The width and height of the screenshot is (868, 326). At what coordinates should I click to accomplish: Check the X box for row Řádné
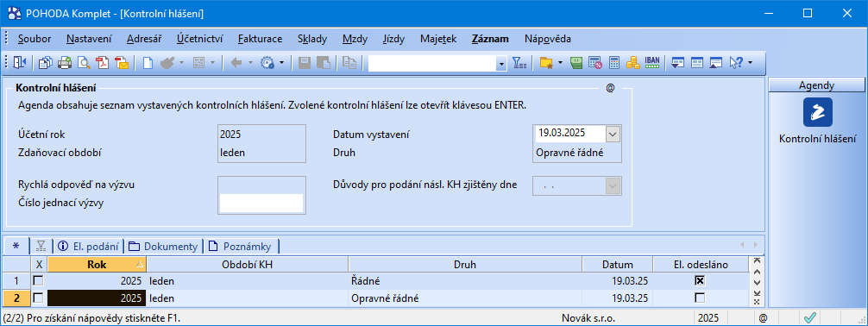pyautogui.click(x=38, y=280)
